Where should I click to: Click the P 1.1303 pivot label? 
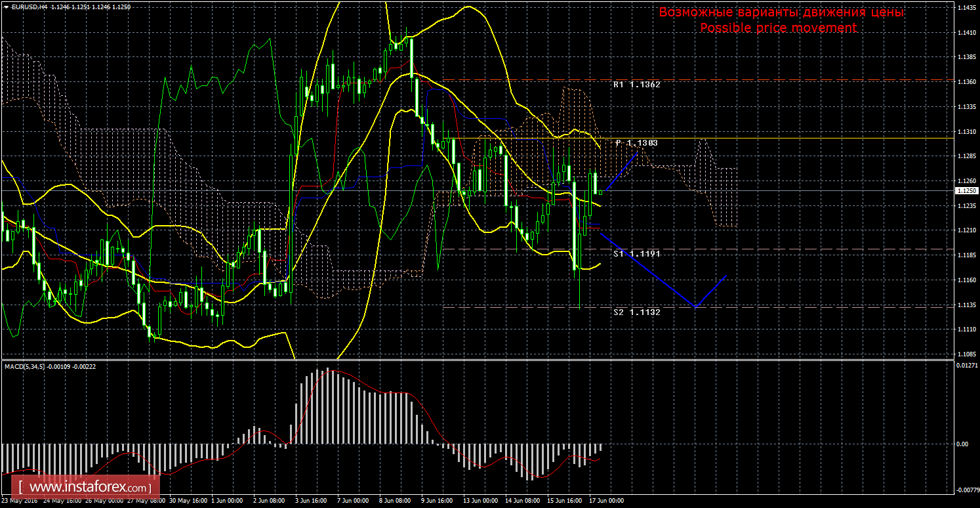pos(636,142)
